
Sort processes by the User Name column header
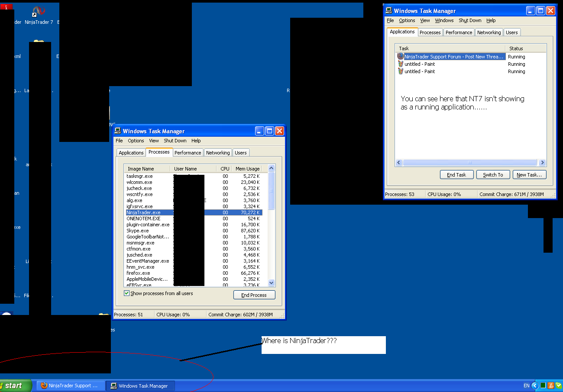[x=193, y=169]
